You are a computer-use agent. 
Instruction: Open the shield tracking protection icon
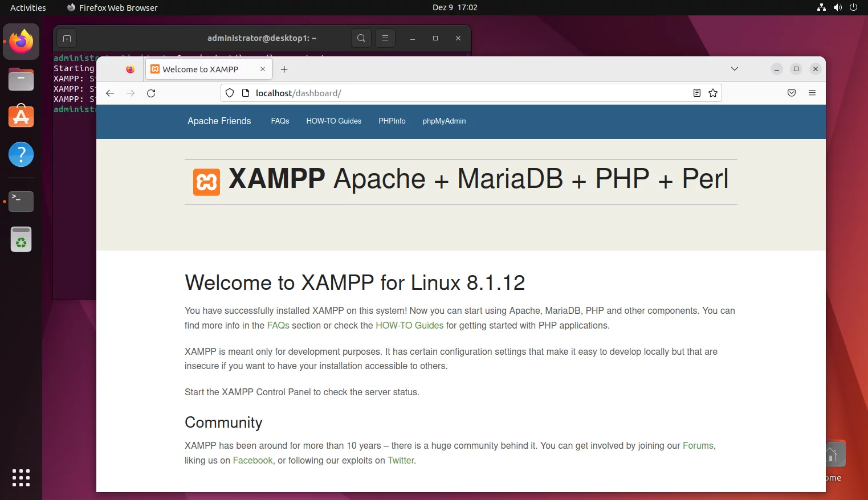230,93
